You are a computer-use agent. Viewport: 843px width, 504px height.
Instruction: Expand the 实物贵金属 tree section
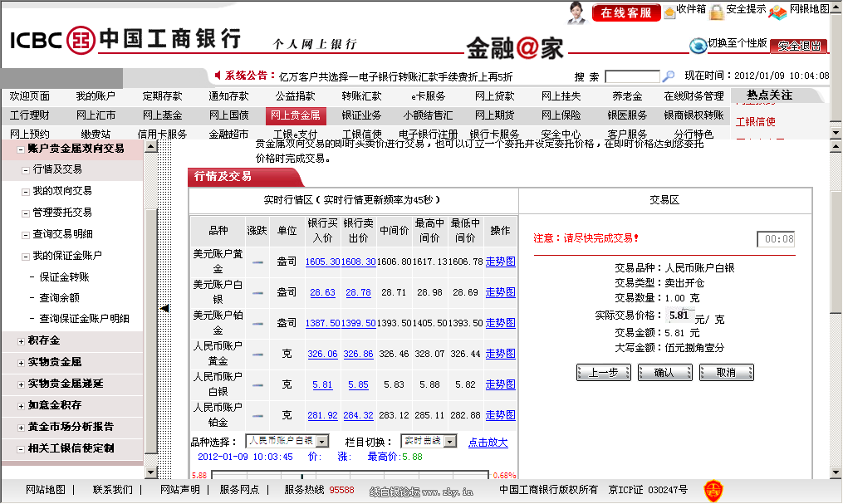(21, 363)
